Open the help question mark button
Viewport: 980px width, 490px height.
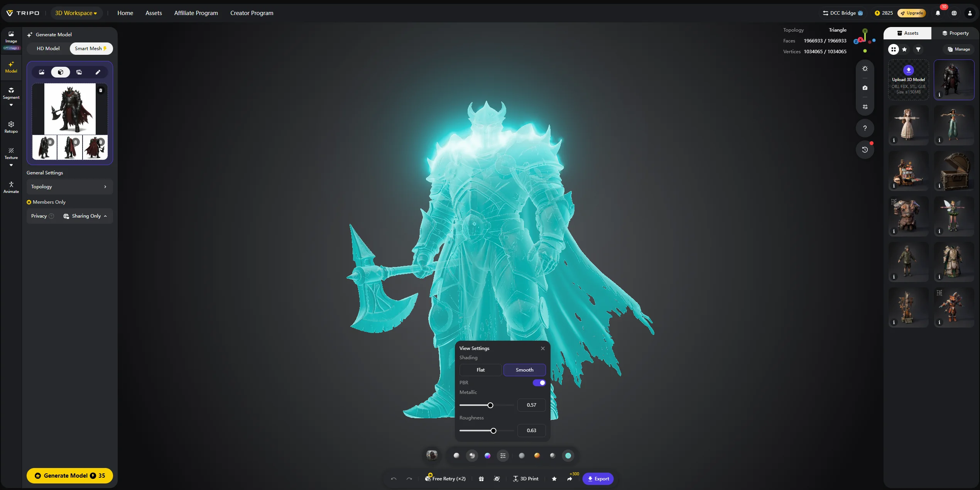(865, 128)
